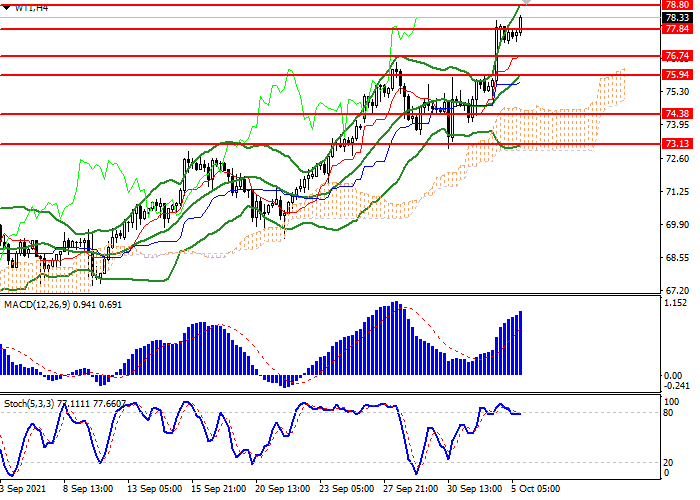Click the 3 Sep 2021 date label
Viewport: 700px width, 500px height.
tap(23, 489)
